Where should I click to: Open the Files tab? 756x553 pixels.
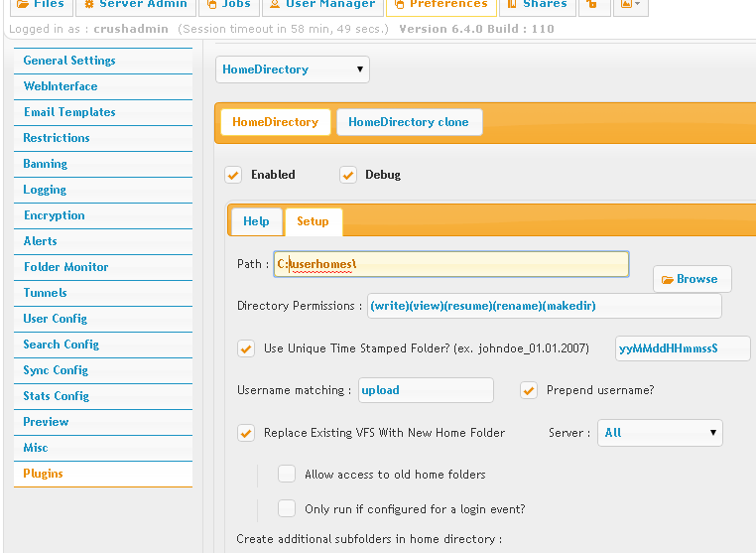click(41, 6)
